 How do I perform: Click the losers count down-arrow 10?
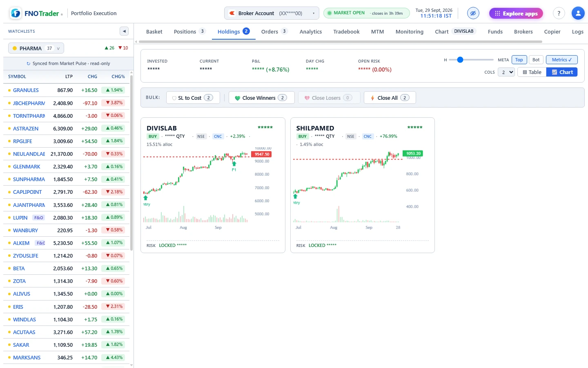click(x=123, y=48)
